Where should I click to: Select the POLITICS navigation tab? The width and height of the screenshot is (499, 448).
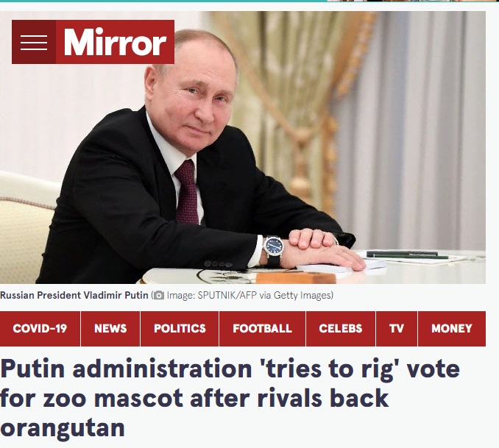coord(180,329)
